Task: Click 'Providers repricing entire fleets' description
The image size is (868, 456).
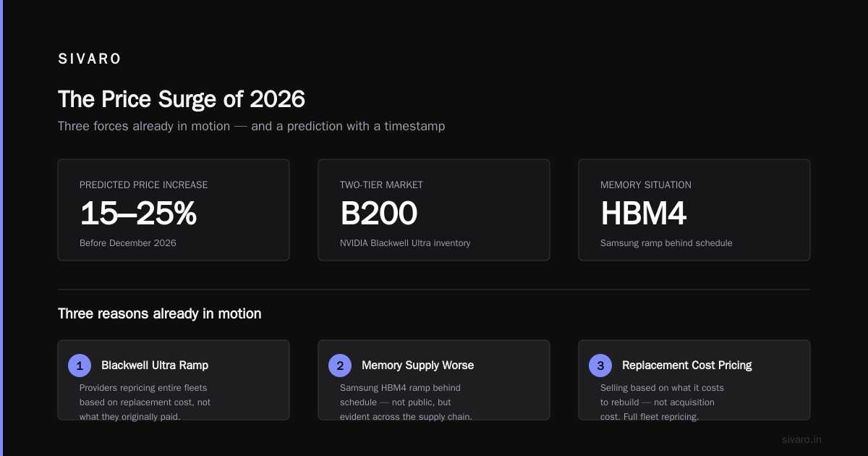Action: (145, 402)
